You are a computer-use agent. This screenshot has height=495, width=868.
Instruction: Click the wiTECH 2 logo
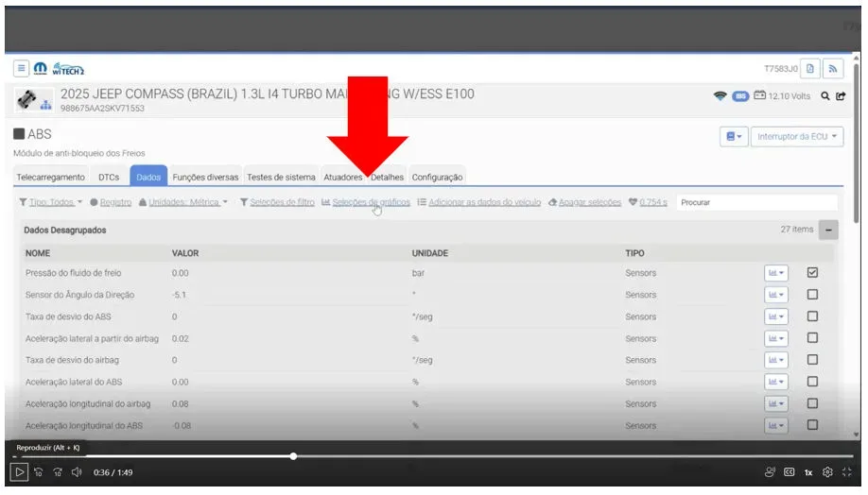pos(68,69)
